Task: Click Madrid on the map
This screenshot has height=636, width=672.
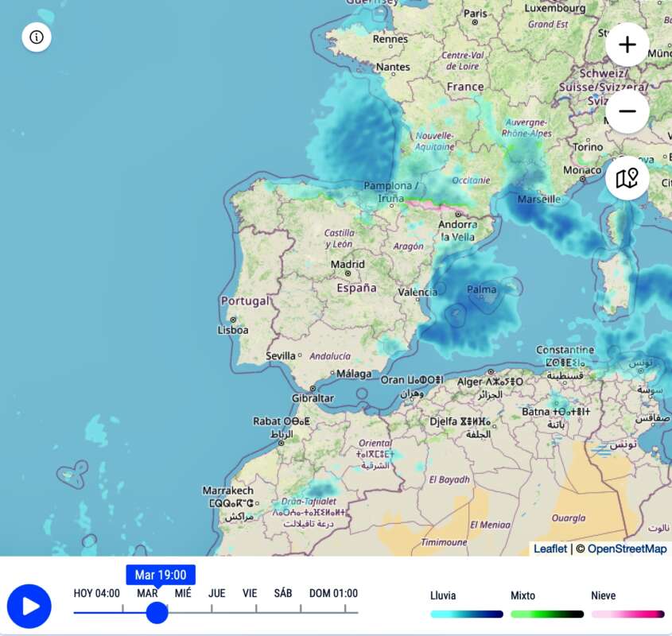Action: tap(348, 265)
